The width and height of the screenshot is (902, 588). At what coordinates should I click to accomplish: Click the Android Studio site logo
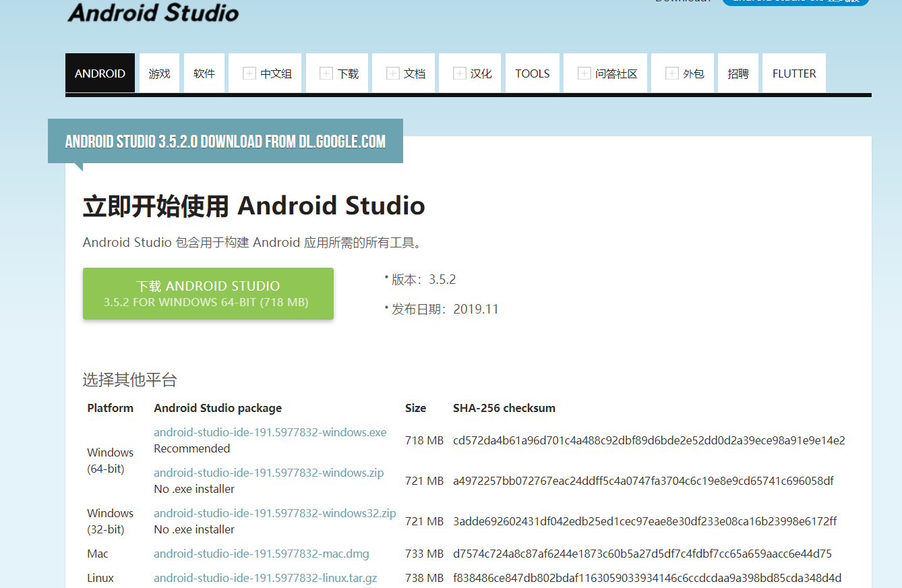tap(153, 11)
